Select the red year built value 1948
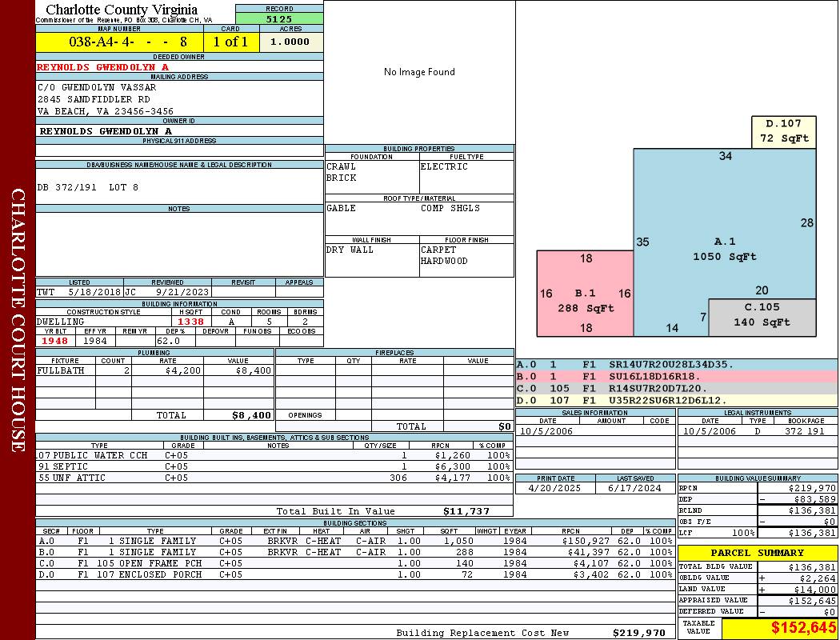 54,341
